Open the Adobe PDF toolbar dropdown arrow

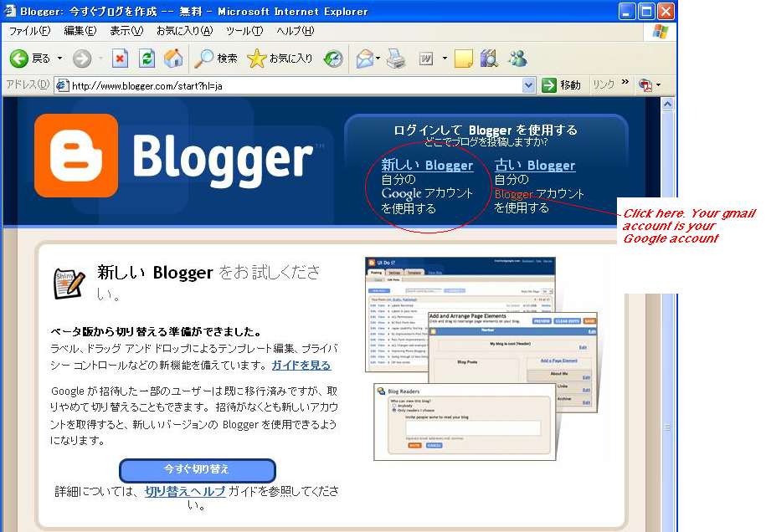tap(659, 85)
